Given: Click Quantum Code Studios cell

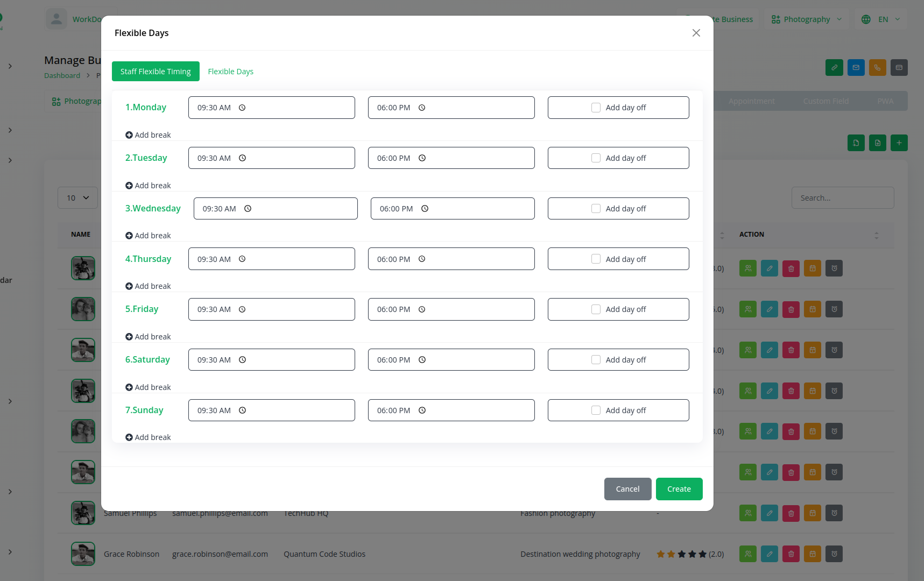Looking at the screenshot, I should (x=325, y=554).
